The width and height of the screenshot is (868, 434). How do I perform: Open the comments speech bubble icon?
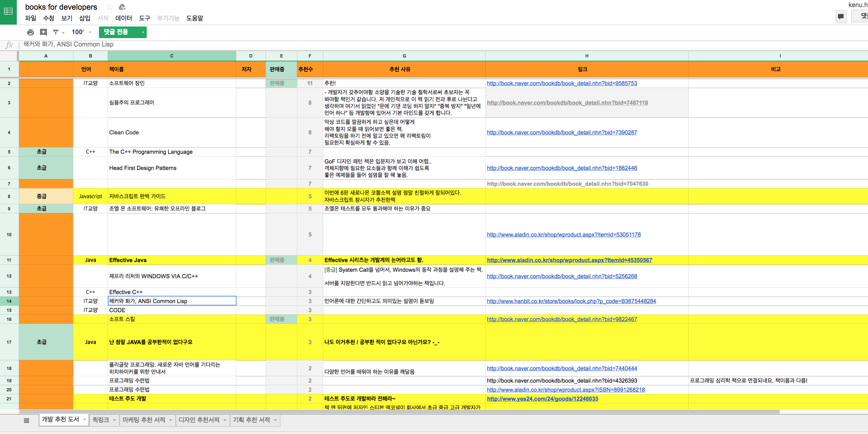(x=841, y=16)
